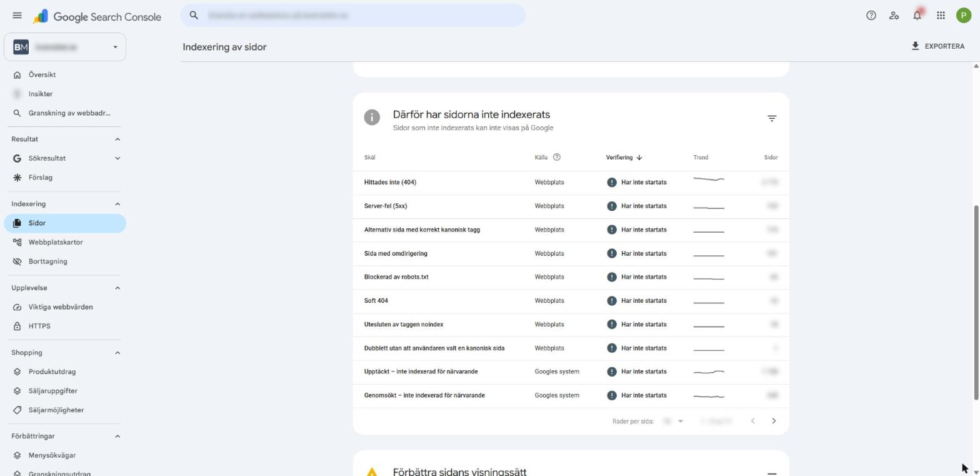Open the main hamburger menu
This screenshot has height=476, width=980.
(17, 16)
